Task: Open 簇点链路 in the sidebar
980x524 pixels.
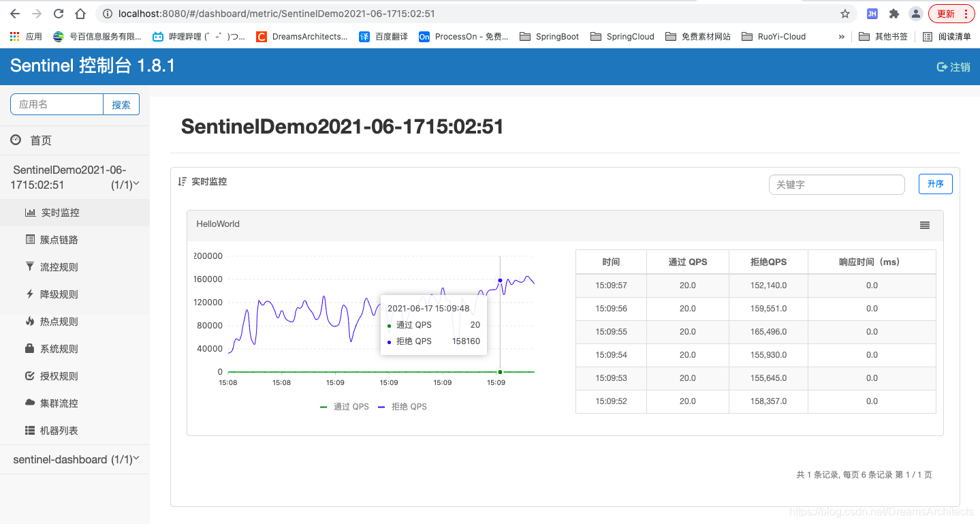Action: point(75,240)
